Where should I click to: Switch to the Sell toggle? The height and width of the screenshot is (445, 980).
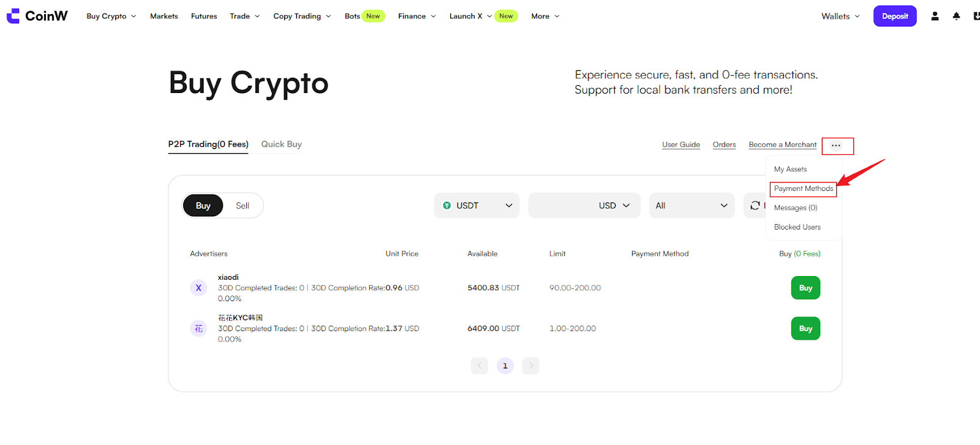[x=243, y=206]
